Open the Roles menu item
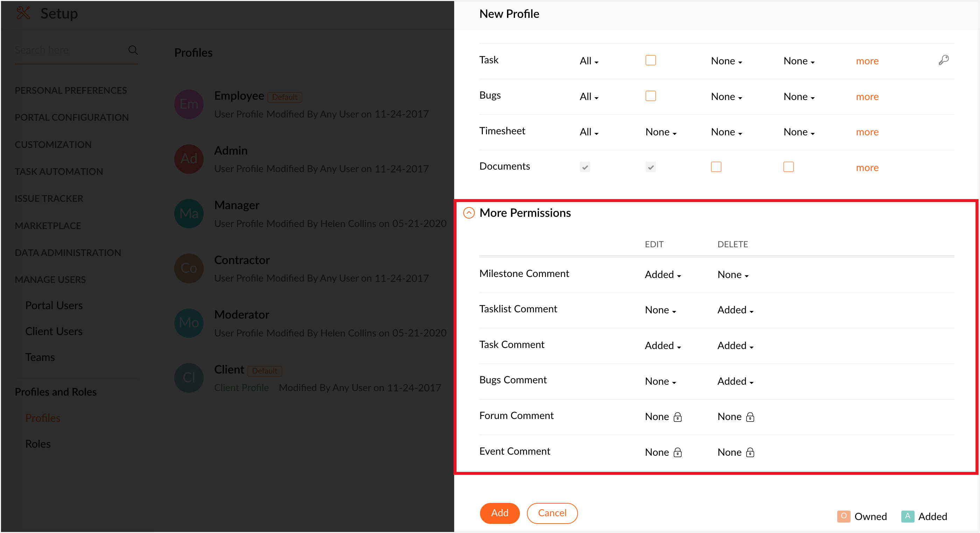The height and width of the screenshot is (533, 980). pyautogui.click(x=38, y=444)
